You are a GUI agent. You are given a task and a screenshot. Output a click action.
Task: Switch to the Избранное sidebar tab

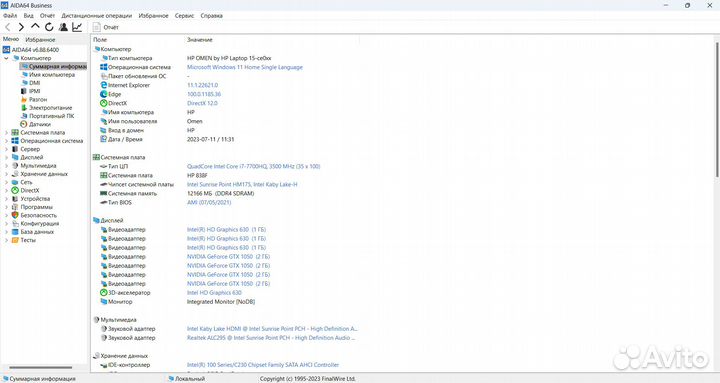40,40
